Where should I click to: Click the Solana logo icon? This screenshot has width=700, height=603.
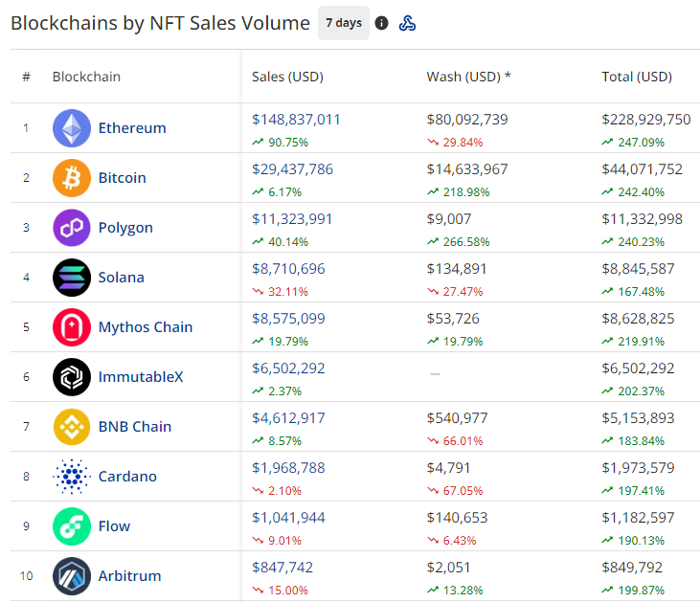(x=72, y=278)
